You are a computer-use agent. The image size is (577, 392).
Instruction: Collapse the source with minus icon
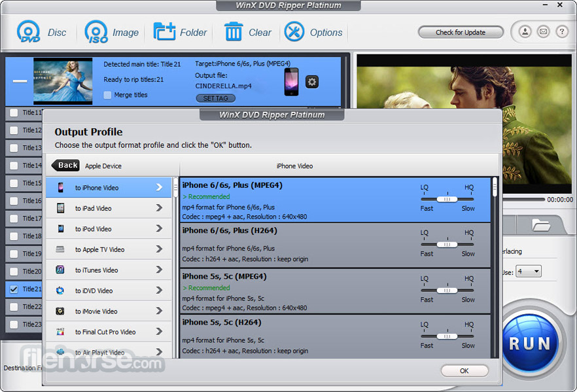click(20, 81)
